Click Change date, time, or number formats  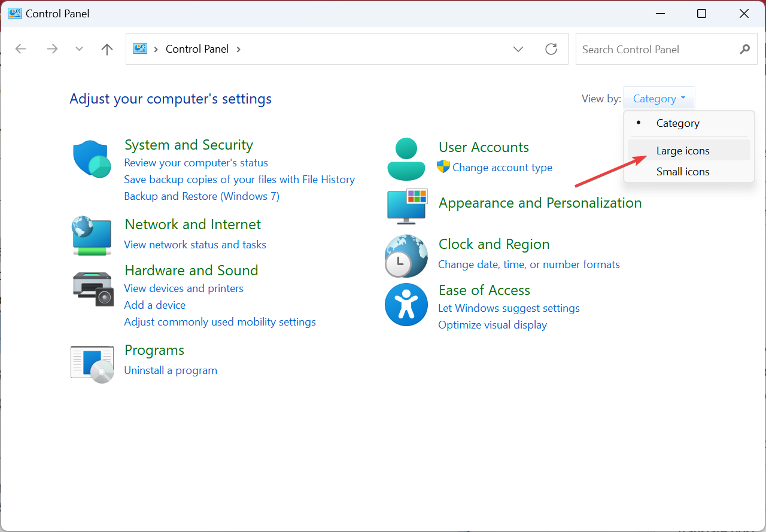pos(529,265)
